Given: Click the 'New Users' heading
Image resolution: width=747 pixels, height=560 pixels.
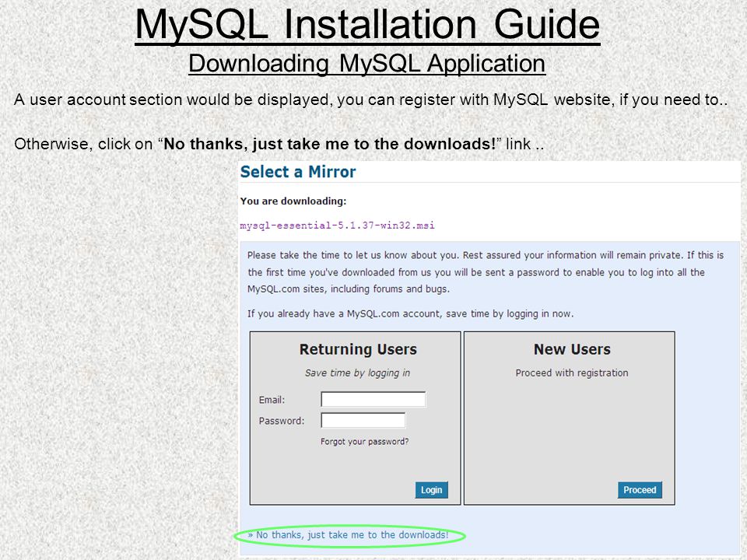Looking at the screenshot, I should pyautogui.click(x=572, y=349).
